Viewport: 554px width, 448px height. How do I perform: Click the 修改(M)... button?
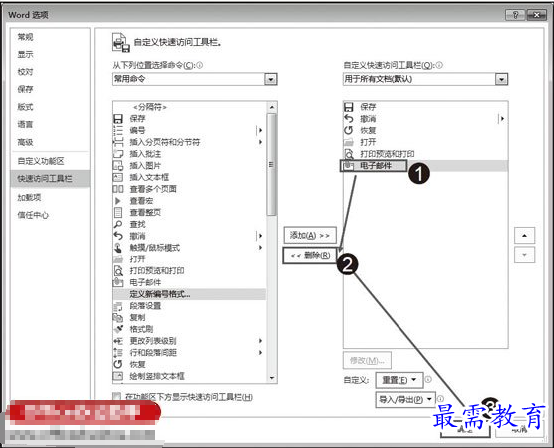tap(367, 360)
